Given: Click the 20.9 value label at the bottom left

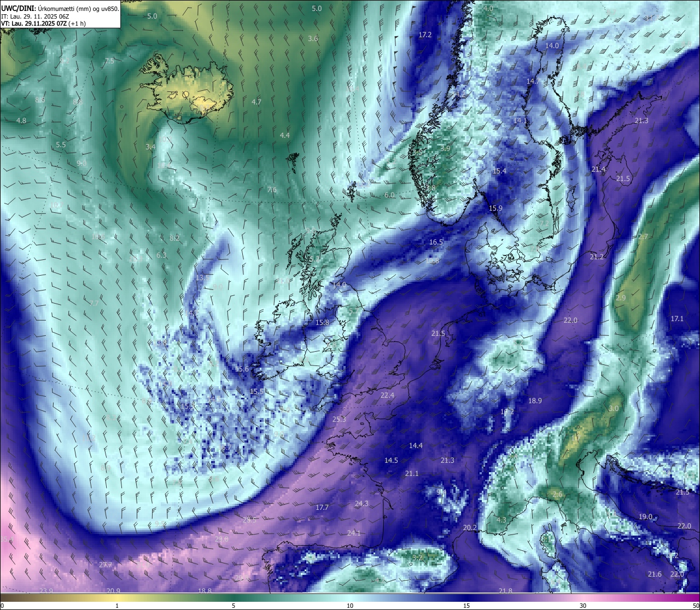Looking at the screenshot, I should 113,591.
